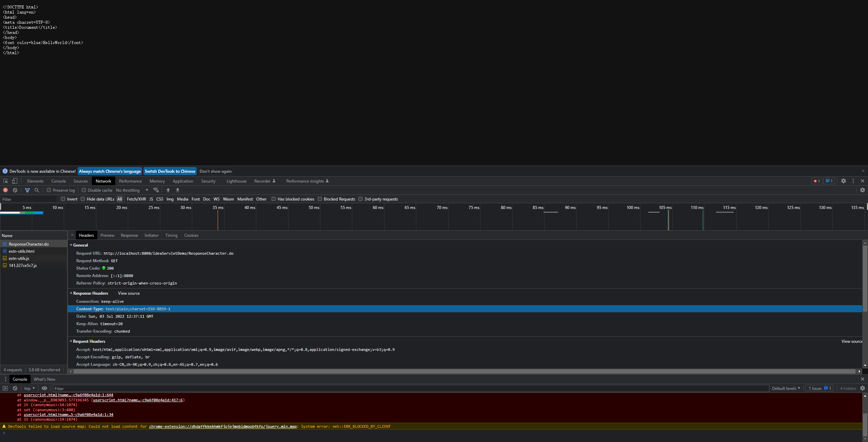
Task: Toggle the device toolbar icon
Action: point(15,181)
